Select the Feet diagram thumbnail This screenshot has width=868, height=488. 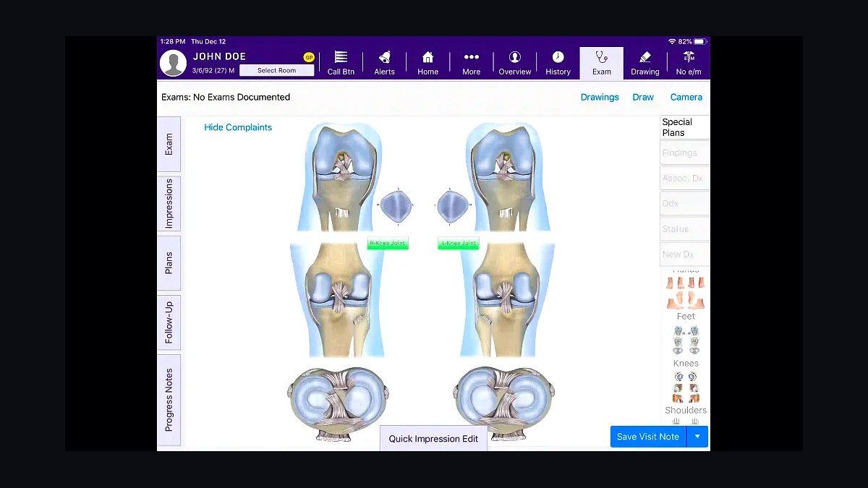click(685, 293)
